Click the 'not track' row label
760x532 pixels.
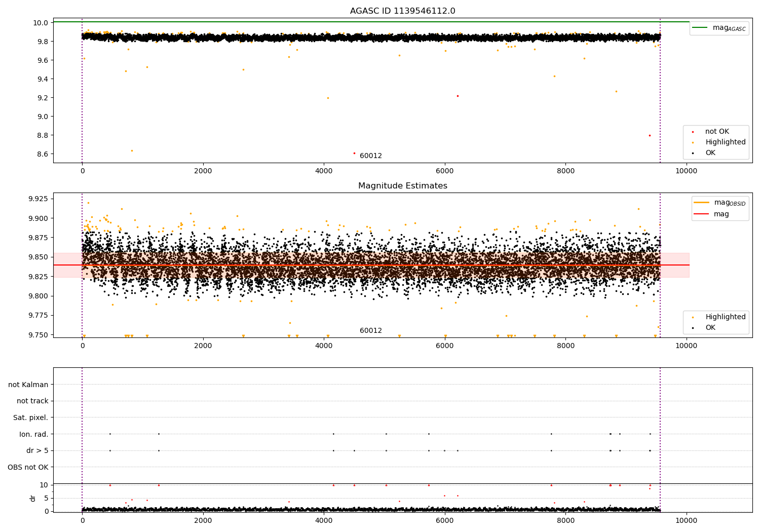[32, 401]
